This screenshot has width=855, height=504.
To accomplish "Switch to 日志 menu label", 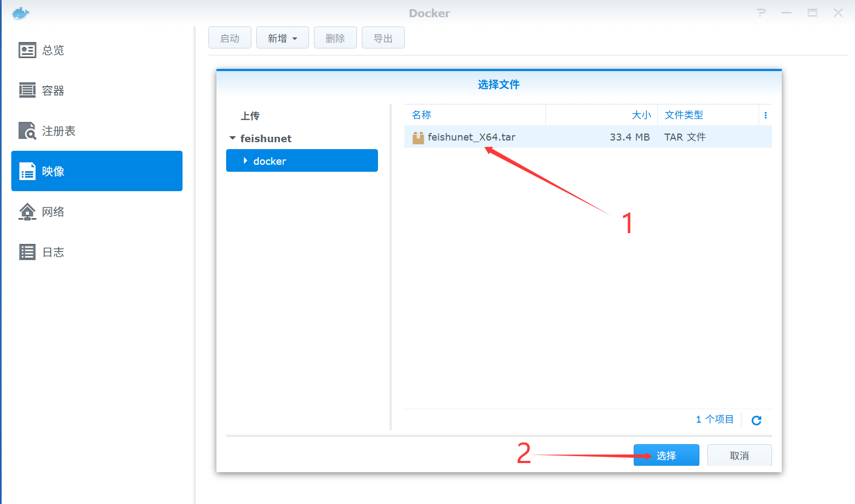I will click(53, 252).
